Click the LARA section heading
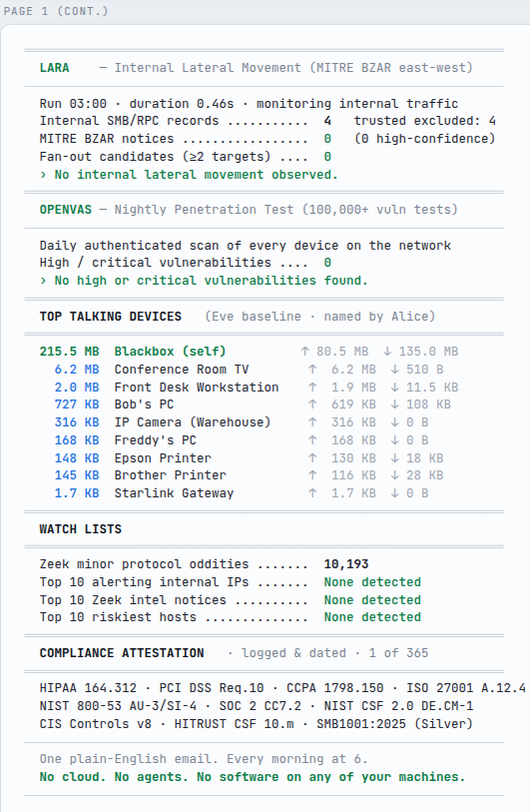Viewport: 530px width, 812px height. pos(54,68)
